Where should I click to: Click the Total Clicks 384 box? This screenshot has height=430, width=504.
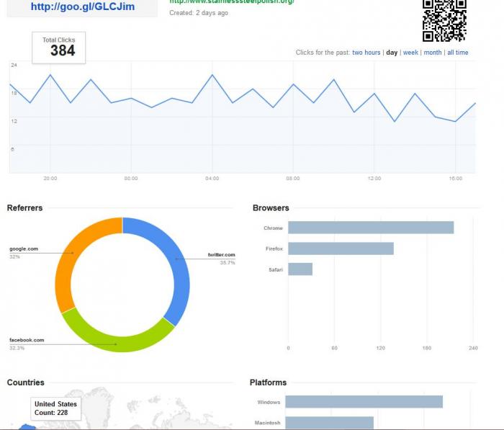(x=59, y=48)
